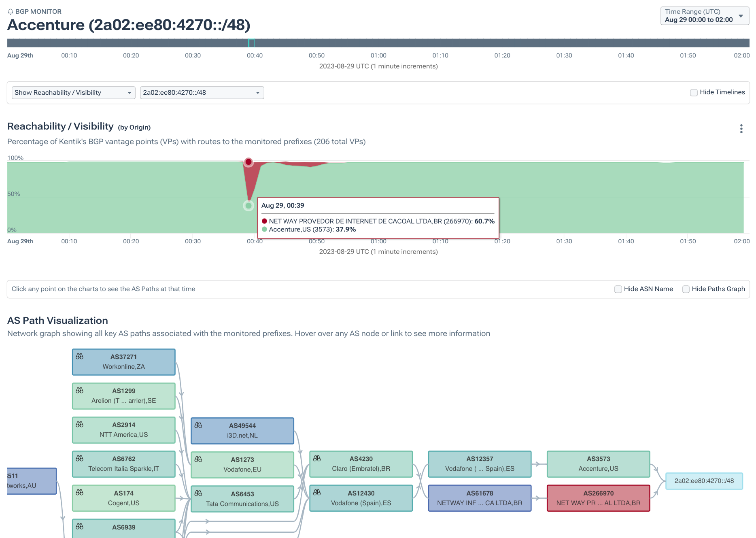Click the Accenture (2a02:ee80:4270::/48) page title

[129, 25]
